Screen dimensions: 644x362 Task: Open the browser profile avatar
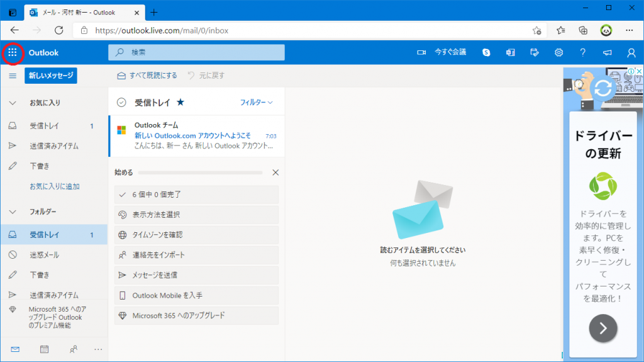606,30
